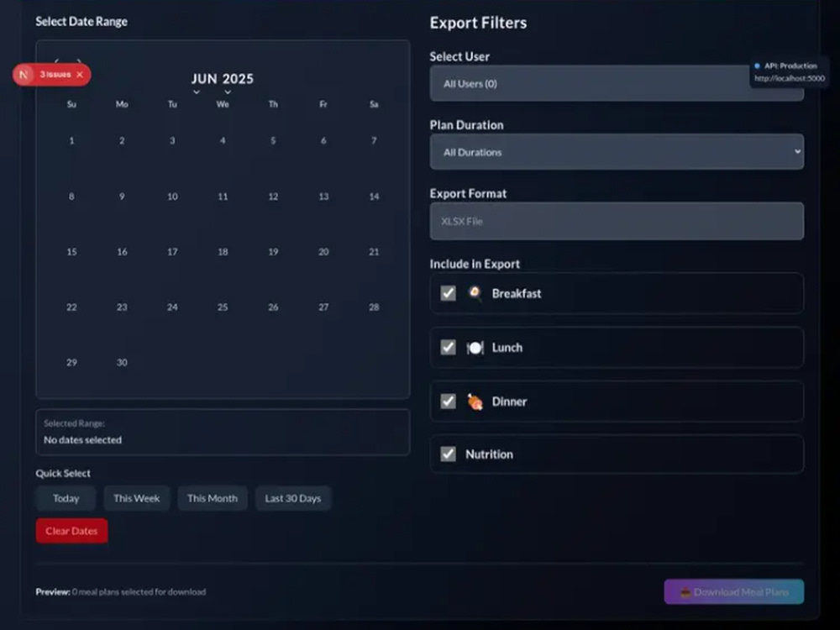Select This Week quick range

[137, 498]
